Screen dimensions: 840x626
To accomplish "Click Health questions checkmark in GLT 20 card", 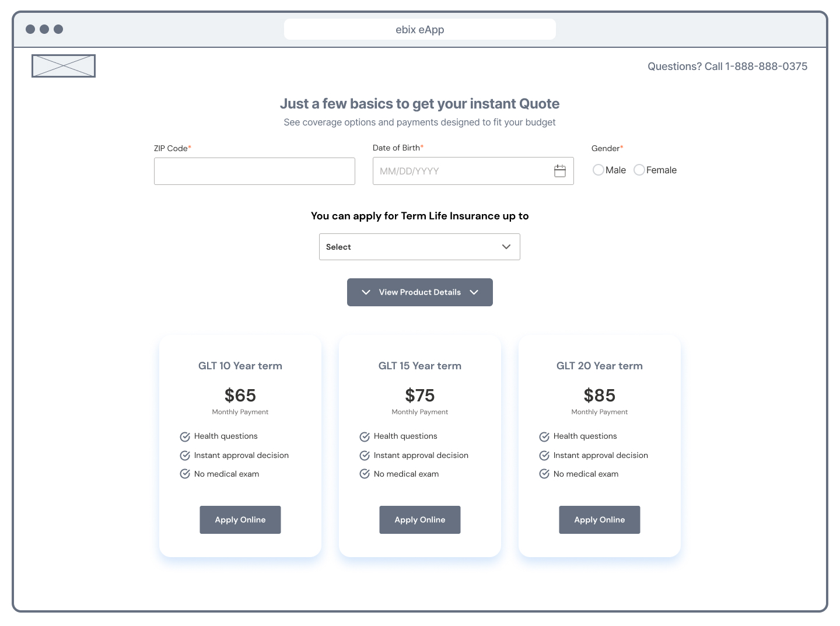I will point(544,436).
